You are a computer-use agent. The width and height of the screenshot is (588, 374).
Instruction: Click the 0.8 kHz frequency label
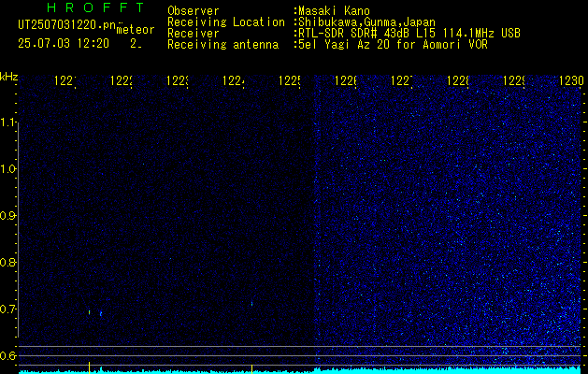point(7,262)
